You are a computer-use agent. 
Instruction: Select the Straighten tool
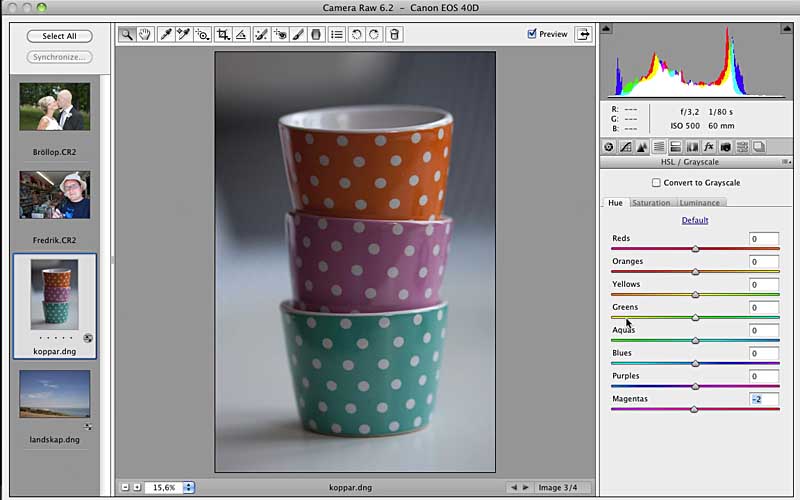(x=241, y=34)
